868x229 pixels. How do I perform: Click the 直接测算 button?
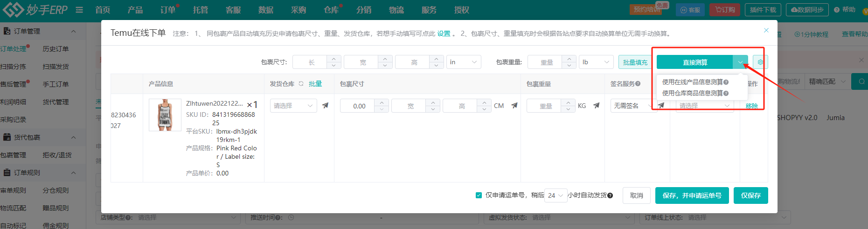pos(695,62)
